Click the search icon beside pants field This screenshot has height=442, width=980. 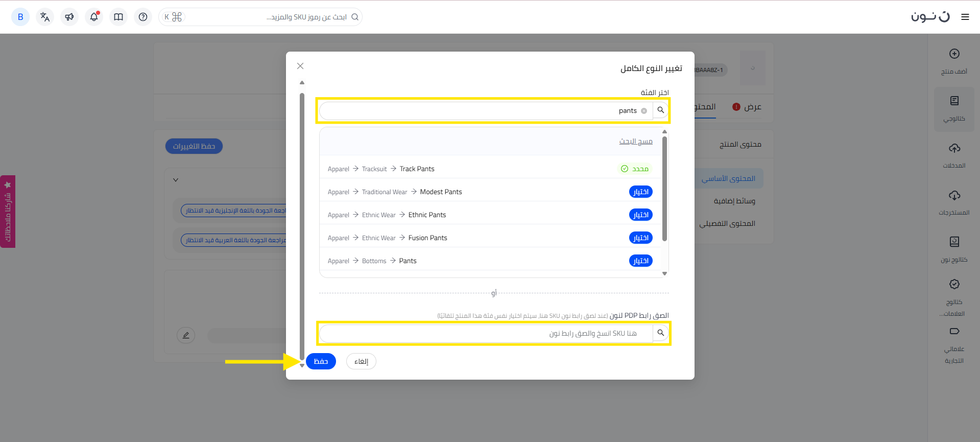coord(660,110)
